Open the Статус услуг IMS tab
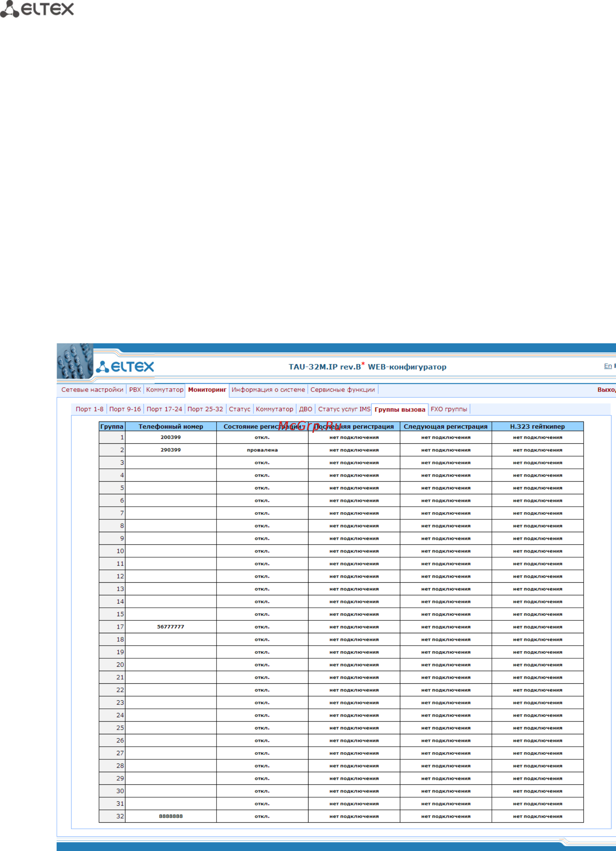 click(x=345, y=409)
